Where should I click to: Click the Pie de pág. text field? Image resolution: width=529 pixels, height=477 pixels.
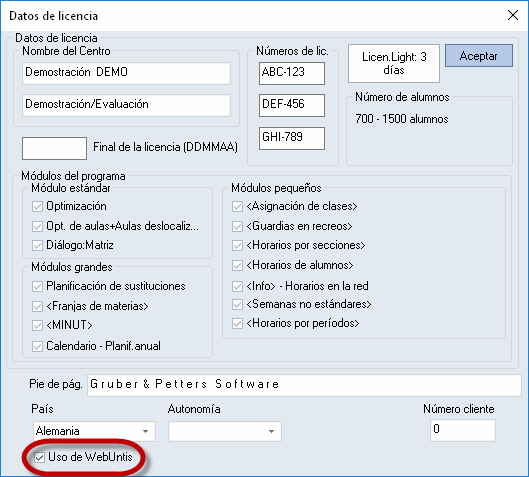[304, 385]
